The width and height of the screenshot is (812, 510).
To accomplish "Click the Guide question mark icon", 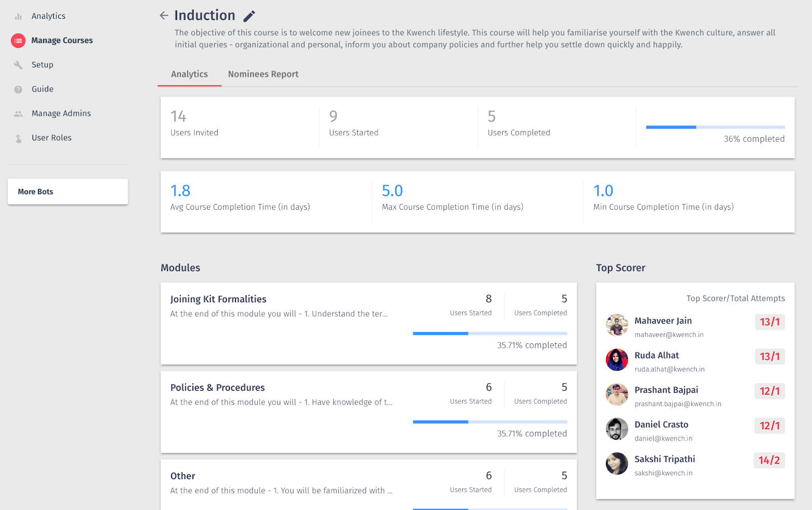I will coord(18,89).
